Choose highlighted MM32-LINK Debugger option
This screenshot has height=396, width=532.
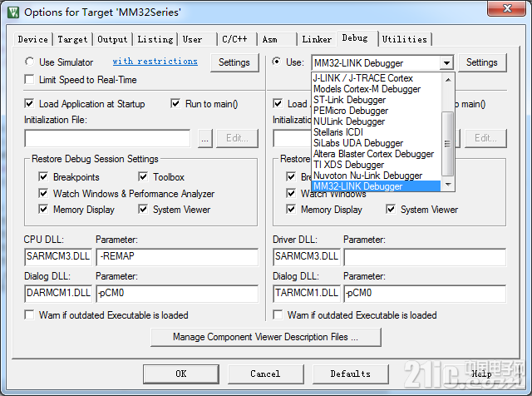click(x=377, y=186)
